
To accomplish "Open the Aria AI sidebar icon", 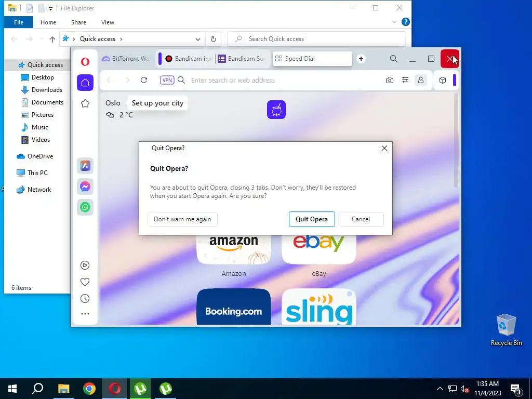I will [x=85, y=166].
